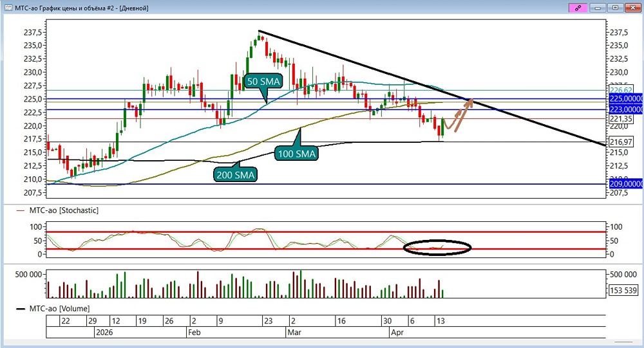Click the date label 16 on timeline
This screenshot has height=348, width=644.
coord(341,321)
